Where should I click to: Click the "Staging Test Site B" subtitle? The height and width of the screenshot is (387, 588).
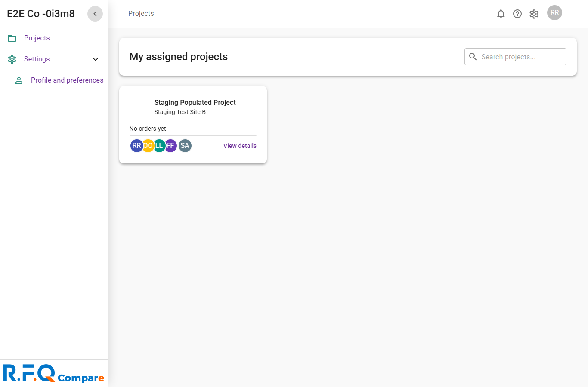coord(180,112)
